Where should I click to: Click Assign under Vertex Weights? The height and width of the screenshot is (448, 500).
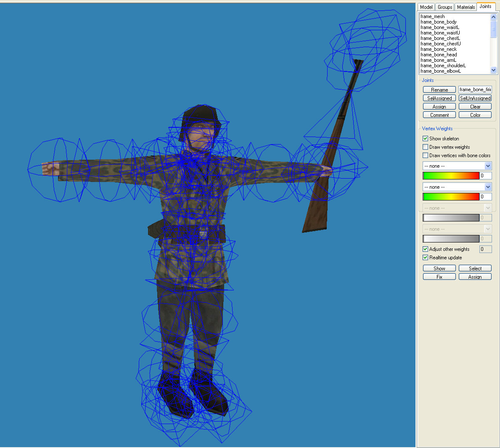click(475, 277)
